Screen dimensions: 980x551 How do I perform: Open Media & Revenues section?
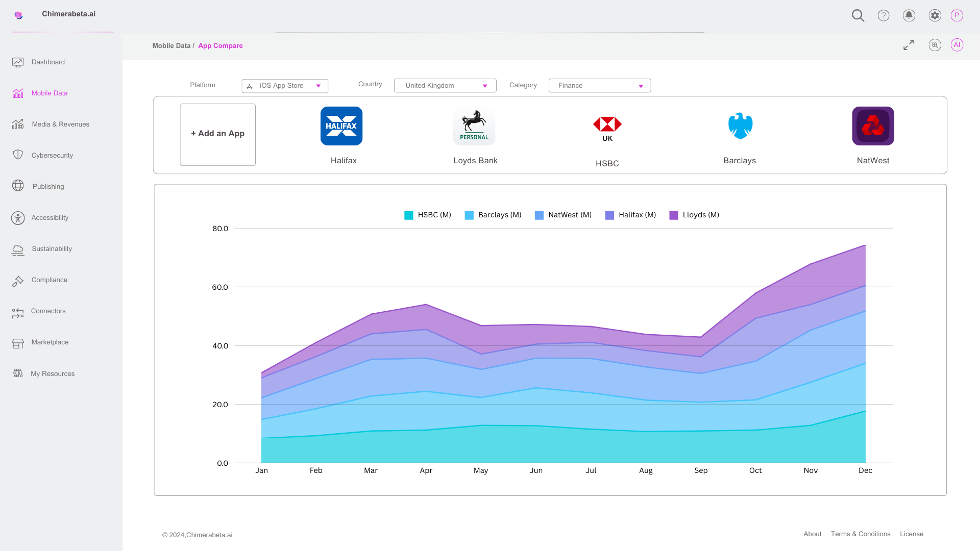coord(60,124)
